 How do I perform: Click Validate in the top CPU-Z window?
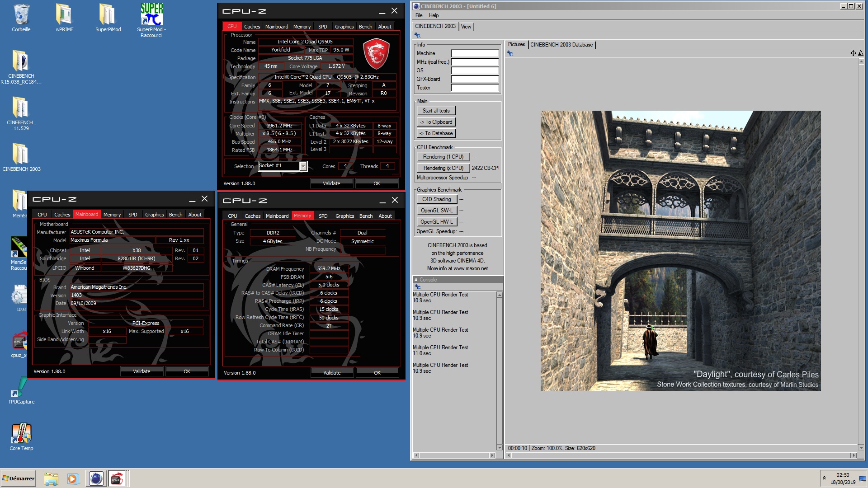click(331, 183)
